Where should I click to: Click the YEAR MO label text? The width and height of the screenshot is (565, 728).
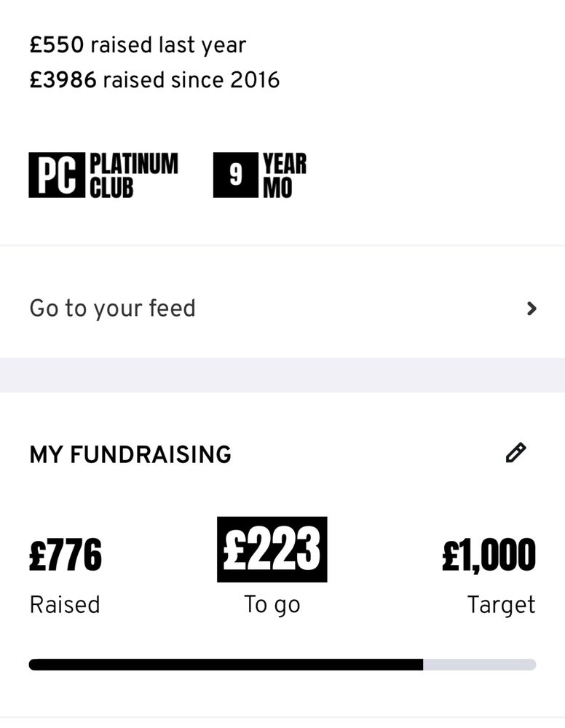285,175
